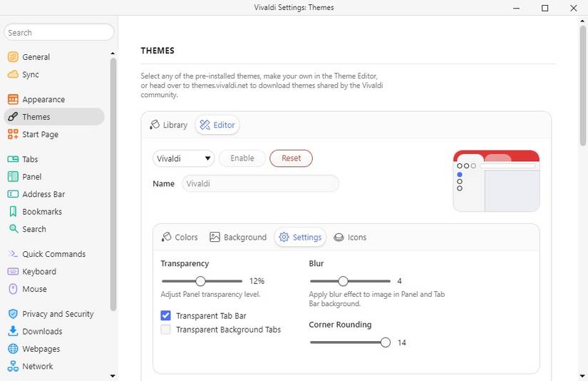Click the Themes brush icon
The height and width of the screenshot is (381, 588).
tap(13, 117)
